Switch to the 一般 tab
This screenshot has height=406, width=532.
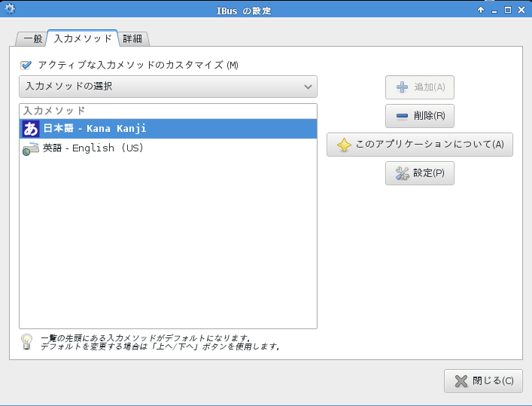point(31,38)
